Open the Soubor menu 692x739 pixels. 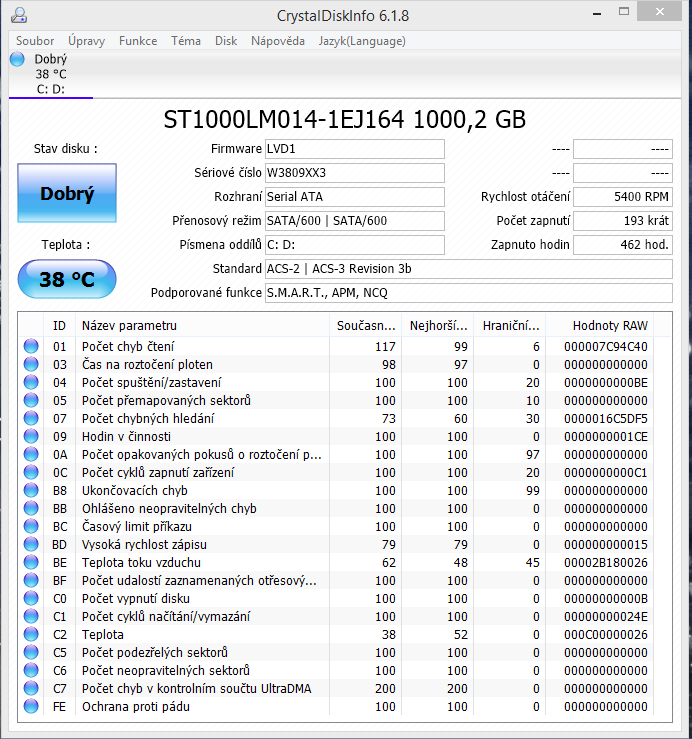pyautogui.click(x=35, y=41)
